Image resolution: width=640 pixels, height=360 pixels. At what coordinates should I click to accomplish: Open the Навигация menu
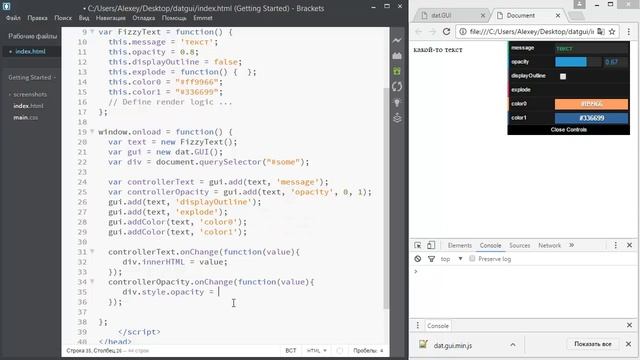coord(111,18)
